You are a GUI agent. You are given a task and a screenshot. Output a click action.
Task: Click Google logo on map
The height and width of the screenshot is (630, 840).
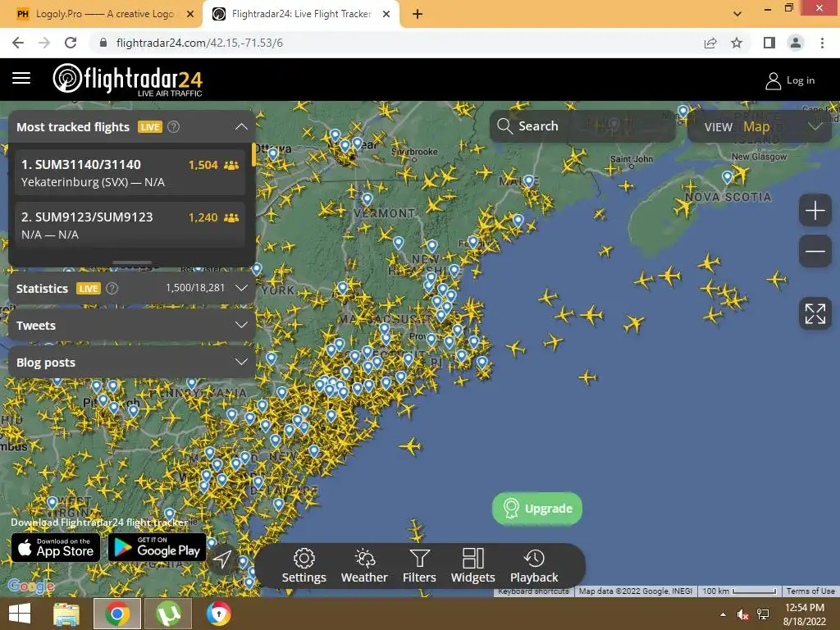(x=32, y=586)
